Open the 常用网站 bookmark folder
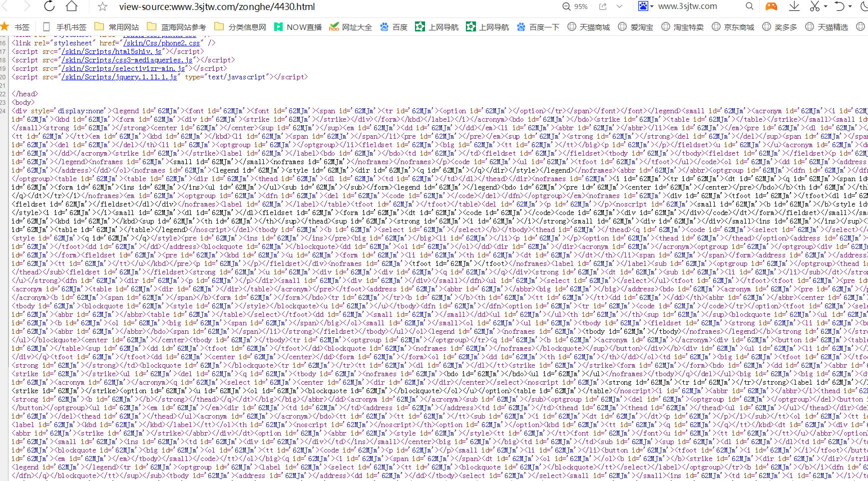 [x=116, y=27]
